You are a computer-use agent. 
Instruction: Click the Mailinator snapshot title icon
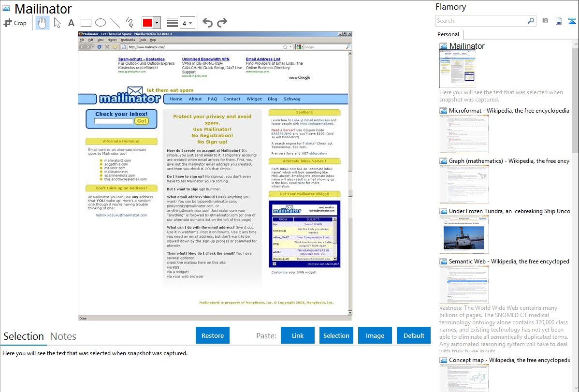coord(6,8)
